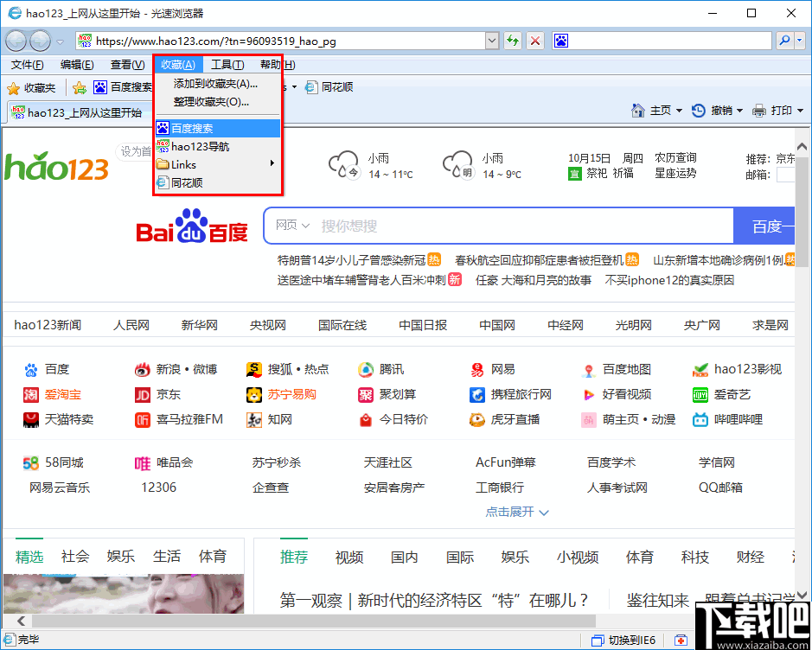Click the red first-aid status bar icon

(681, 640)
